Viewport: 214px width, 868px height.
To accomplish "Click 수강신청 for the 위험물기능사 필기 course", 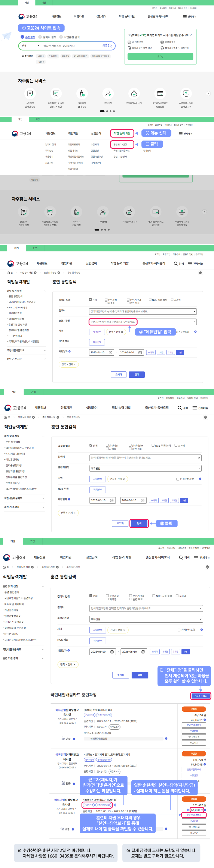I will click(x=194, y=731).
